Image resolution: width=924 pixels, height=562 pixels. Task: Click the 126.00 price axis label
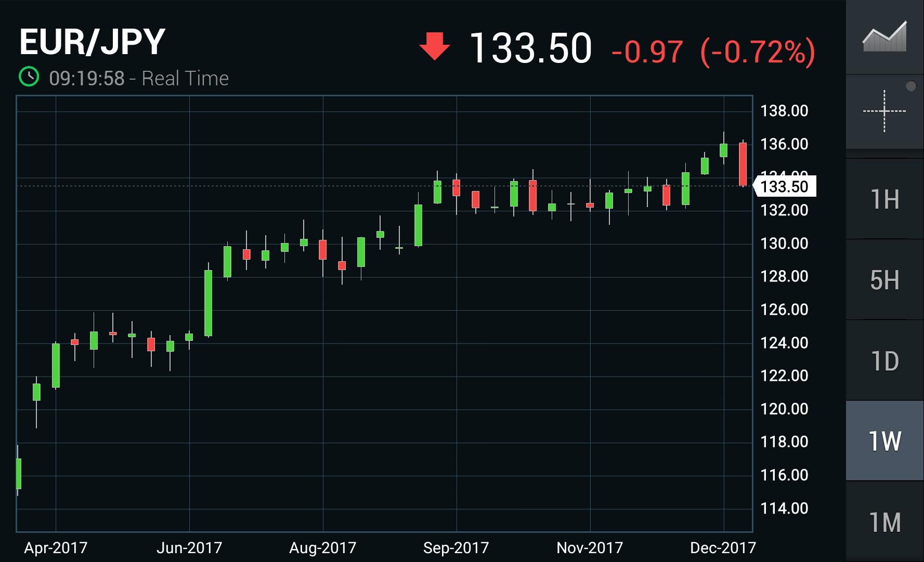point(784,310)
